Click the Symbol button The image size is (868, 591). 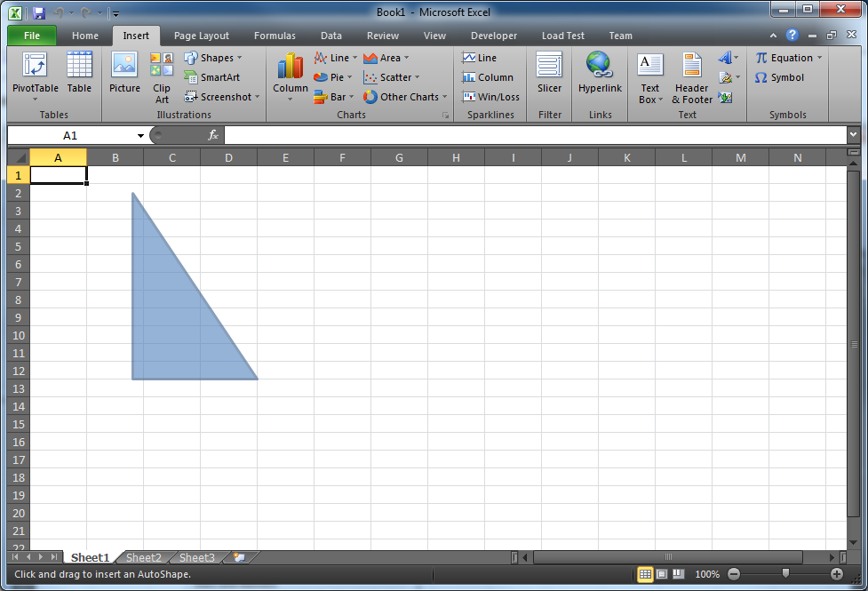pyautogui.click(x=780, y=77)
